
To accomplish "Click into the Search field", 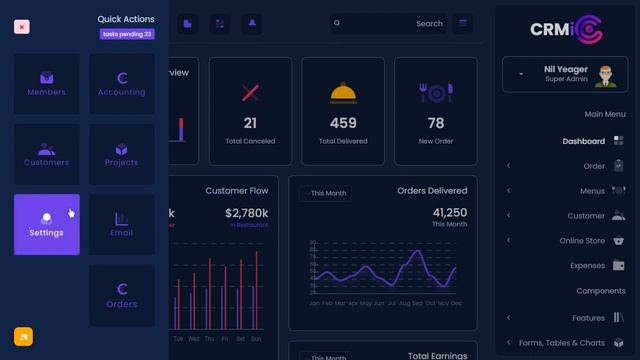I will point(388,24).
